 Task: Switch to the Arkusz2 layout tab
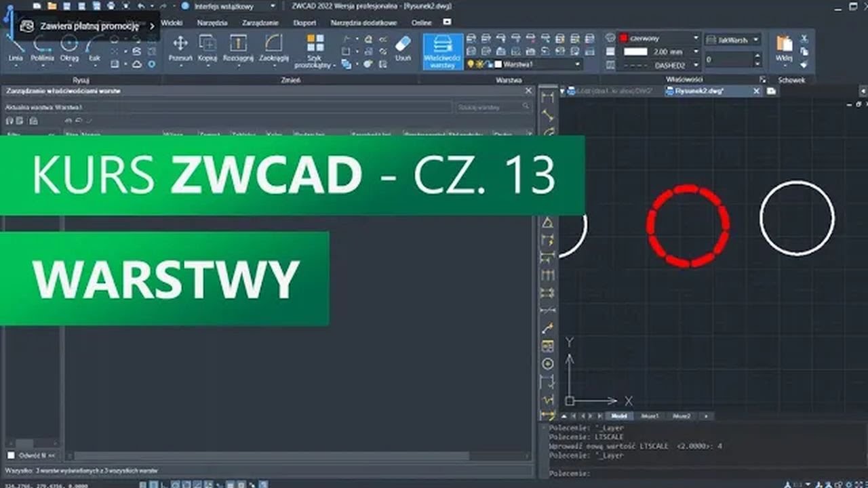coord(681,415)
